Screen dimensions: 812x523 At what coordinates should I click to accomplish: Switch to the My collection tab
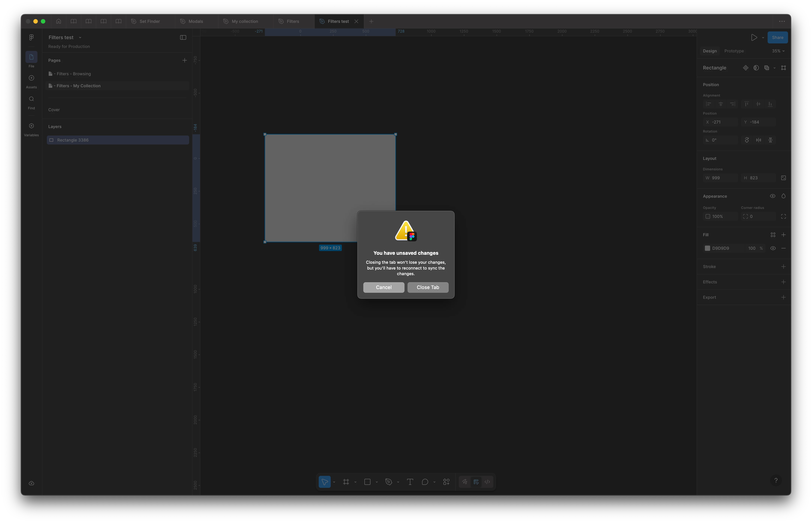(245, 21)
